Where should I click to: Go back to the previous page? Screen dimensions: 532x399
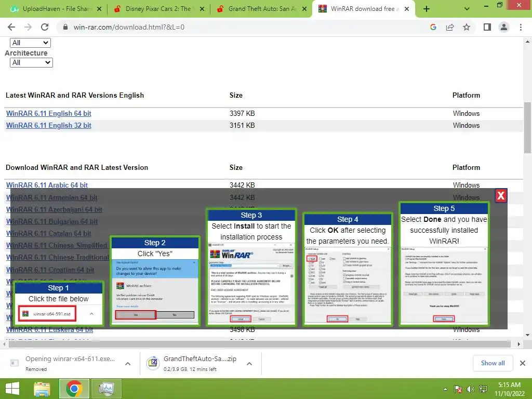click(11, 27)
